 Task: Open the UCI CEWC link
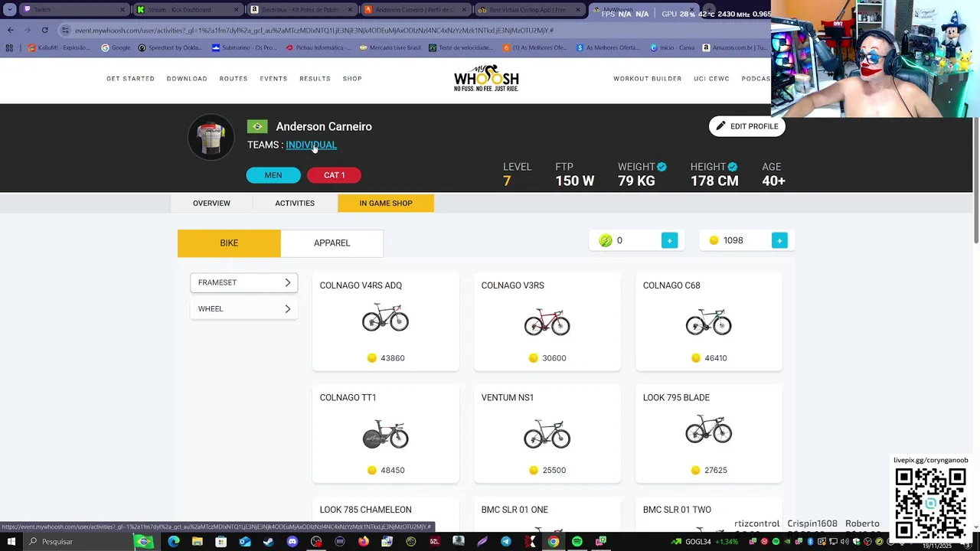click(711, 79)
